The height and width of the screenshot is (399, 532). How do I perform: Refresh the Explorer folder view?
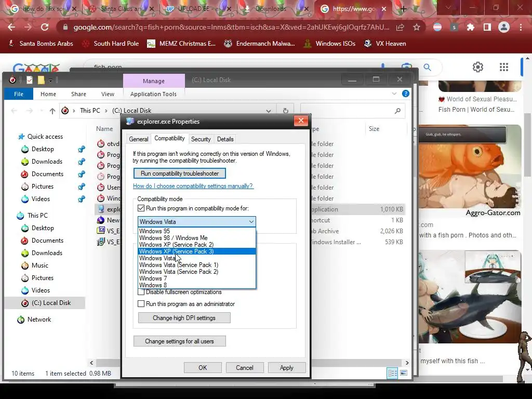click(285, 111)
